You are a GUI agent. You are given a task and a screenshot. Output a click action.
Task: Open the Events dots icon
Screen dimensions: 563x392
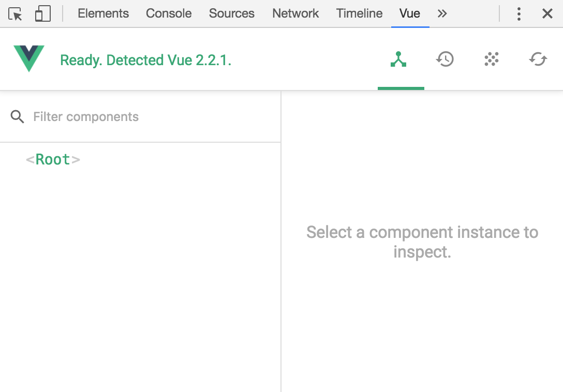click(x=492, y=59)
